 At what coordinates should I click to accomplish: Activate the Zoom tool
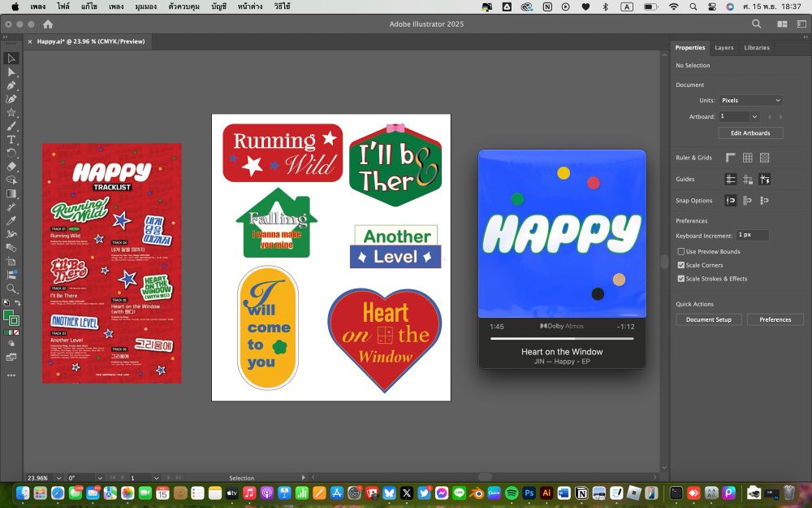11,289
